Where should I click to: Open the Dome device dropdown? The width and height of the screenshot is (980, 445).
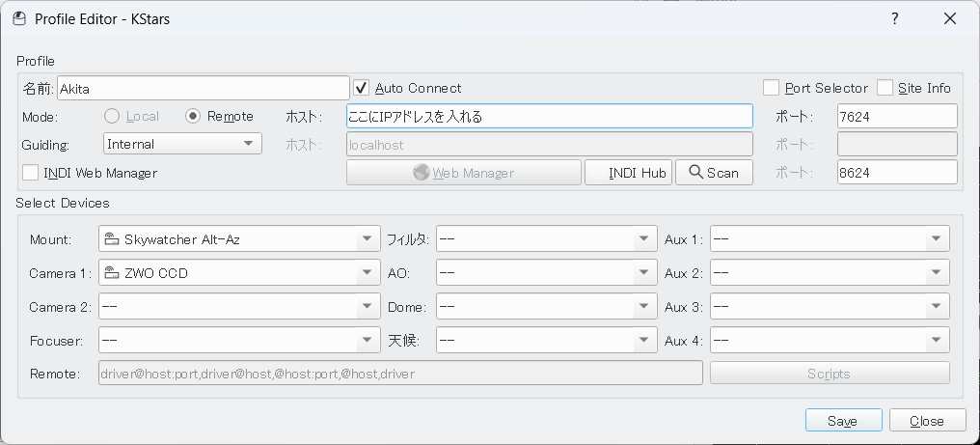547,307
